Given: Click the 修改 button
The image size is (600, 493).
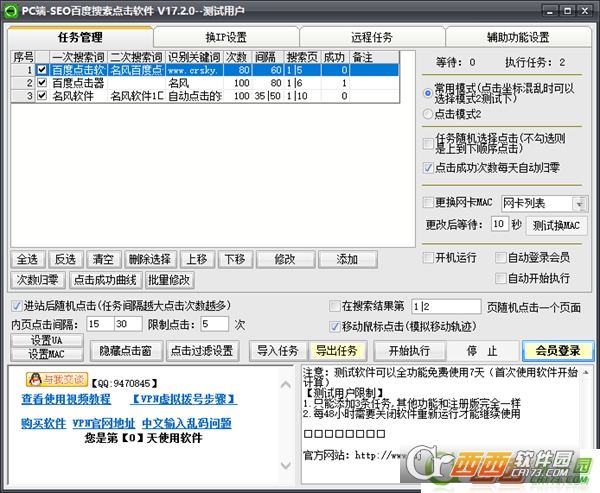Looking at the screenshot, I should pos(285,260).
